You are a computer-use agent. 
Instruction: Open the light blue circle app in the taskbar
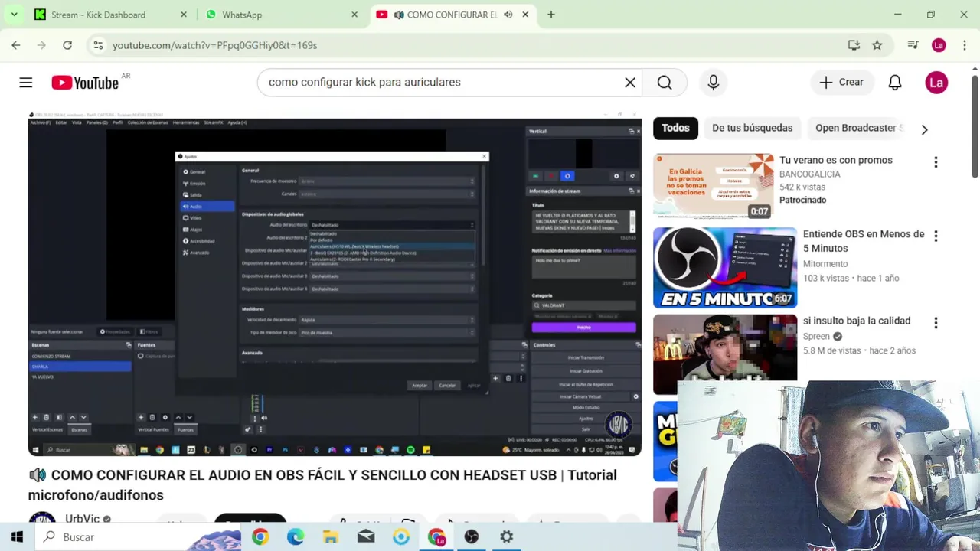(401, 537)
